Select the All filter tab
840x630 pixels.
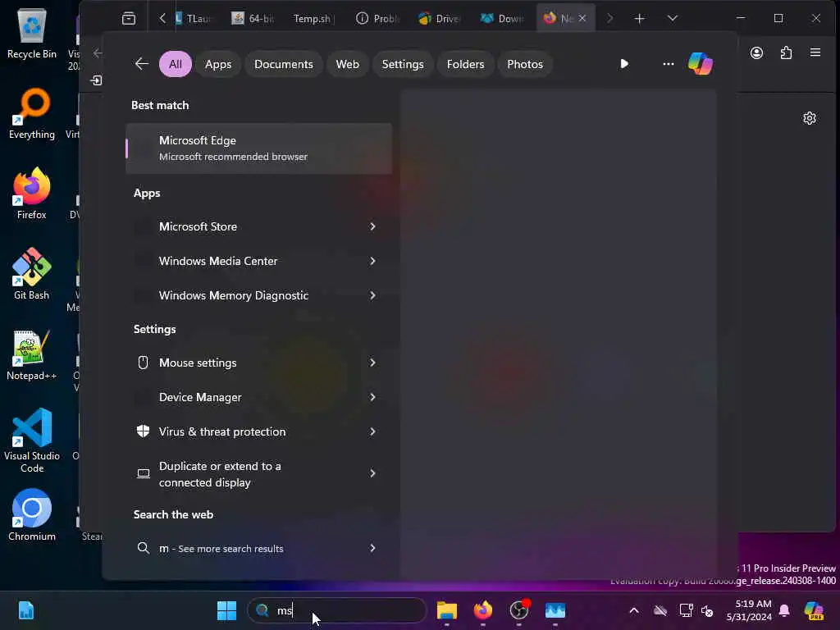point(176,64)
